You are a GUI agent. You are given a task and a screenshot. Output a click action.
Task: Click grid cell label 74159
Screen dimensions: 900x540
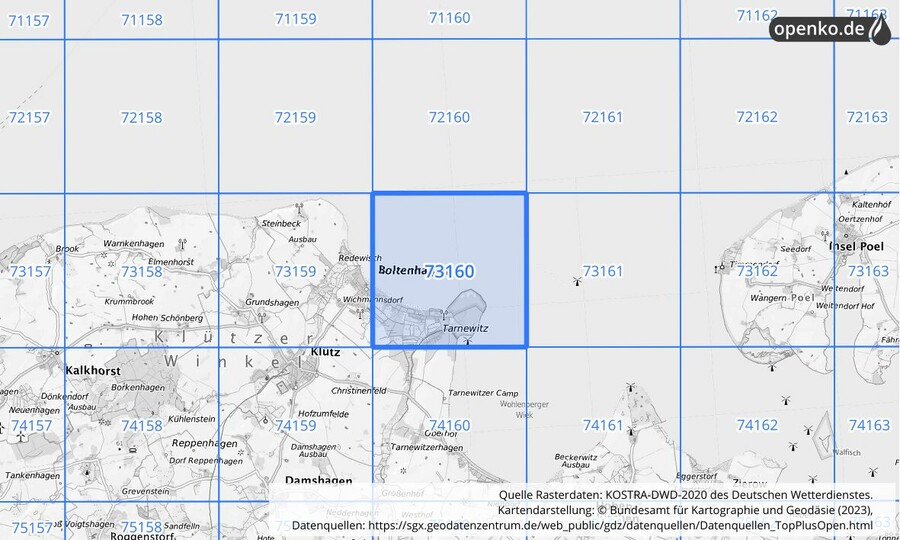point(296,425)
